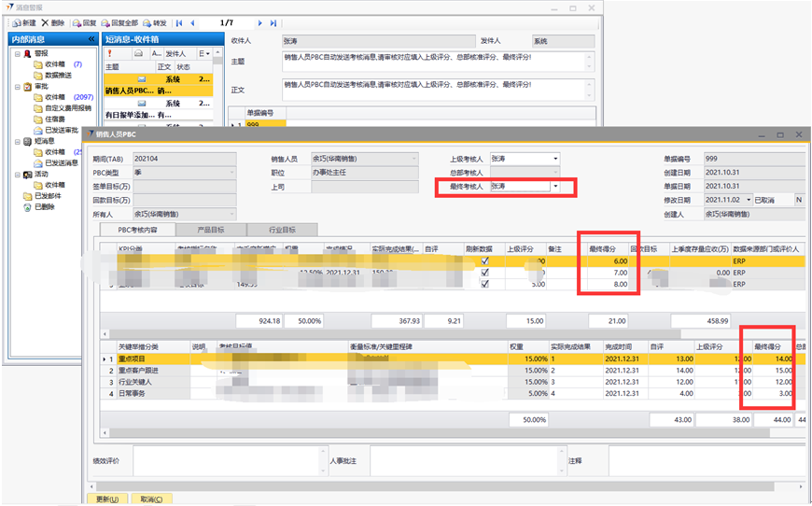Select the 已发送审批 folder in the tree

coord(62,130)
